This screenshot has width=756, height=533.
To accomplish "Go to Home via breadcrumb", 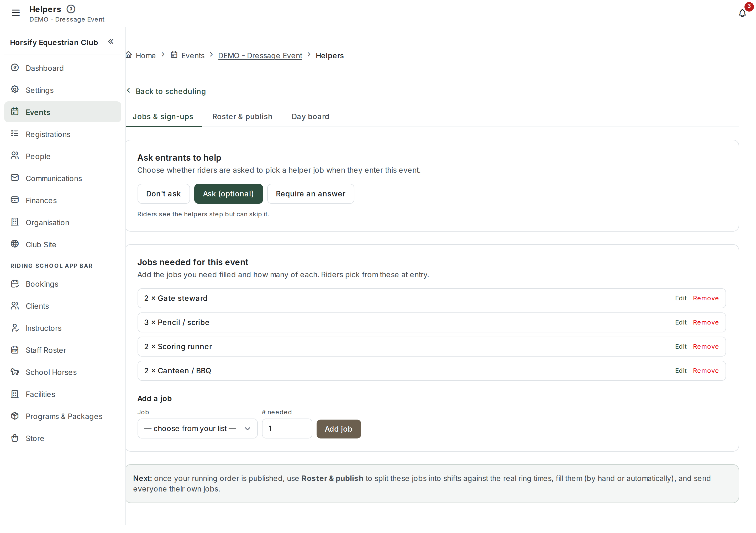I will 145,56.
